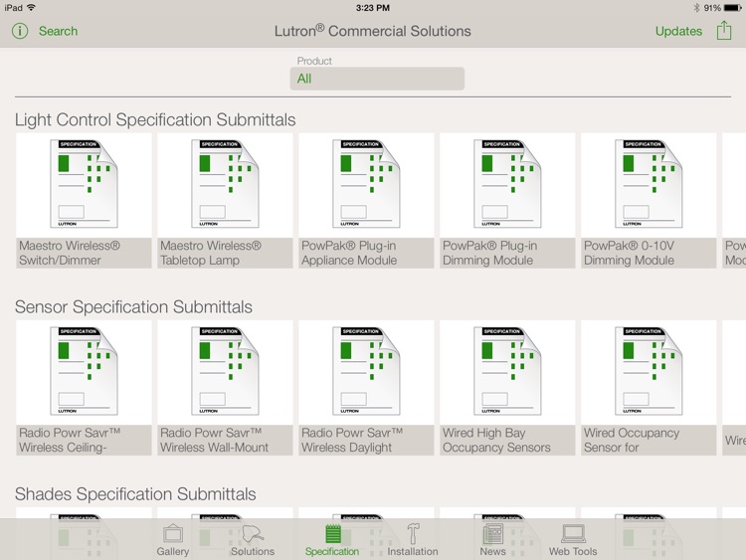The image size is (746, 560).
Task: Open Wired High Bay Occupancy Sensors spec document
Action: coord(507,371)
